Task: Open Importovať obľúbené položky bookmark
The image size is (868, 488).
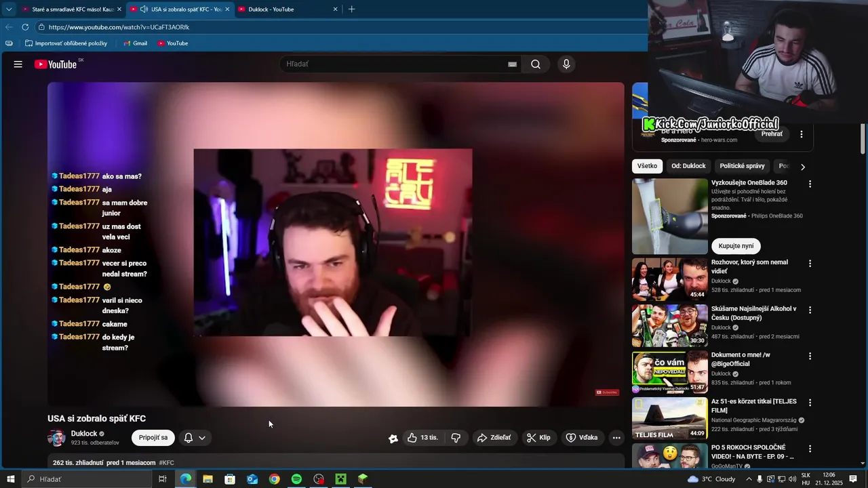Action: (66, 43)
